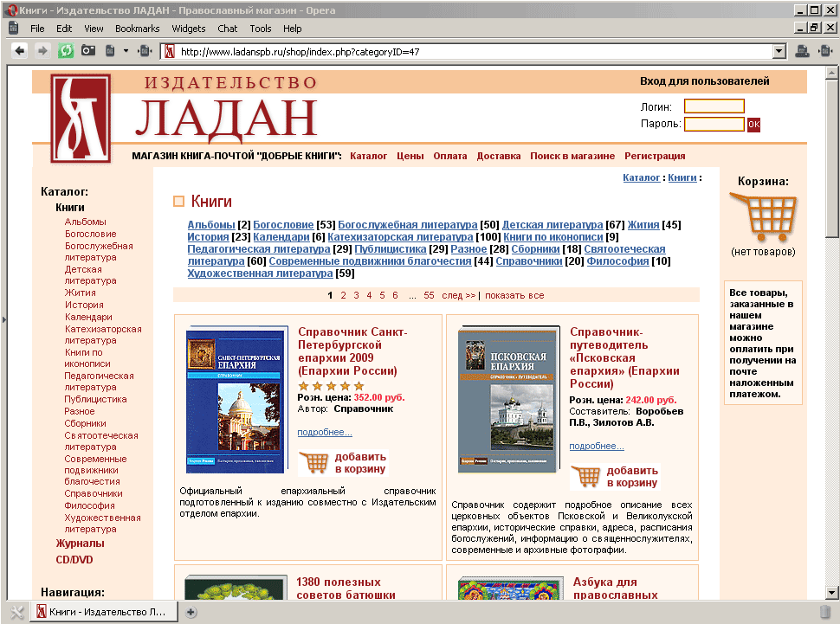The image size is (840, 624).
Task: Click the five-star rating under the first book
Action: point(331,386)
